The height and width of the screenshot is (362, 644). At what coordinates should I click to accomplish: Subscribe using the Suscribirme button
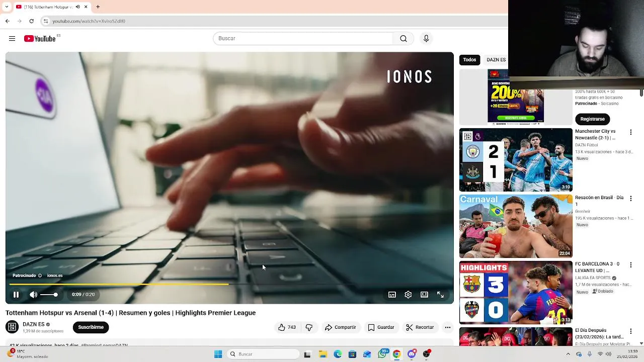pyautogui.click(x=91, y=327)
